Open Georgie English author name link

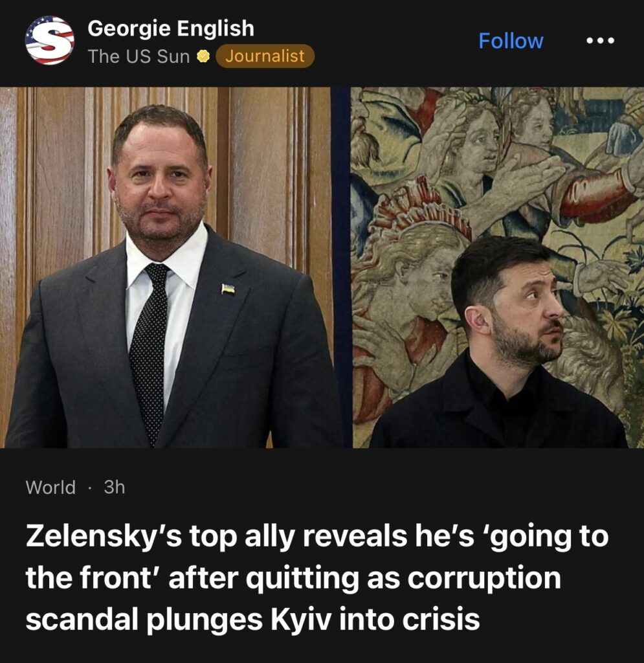pos(171,28)
